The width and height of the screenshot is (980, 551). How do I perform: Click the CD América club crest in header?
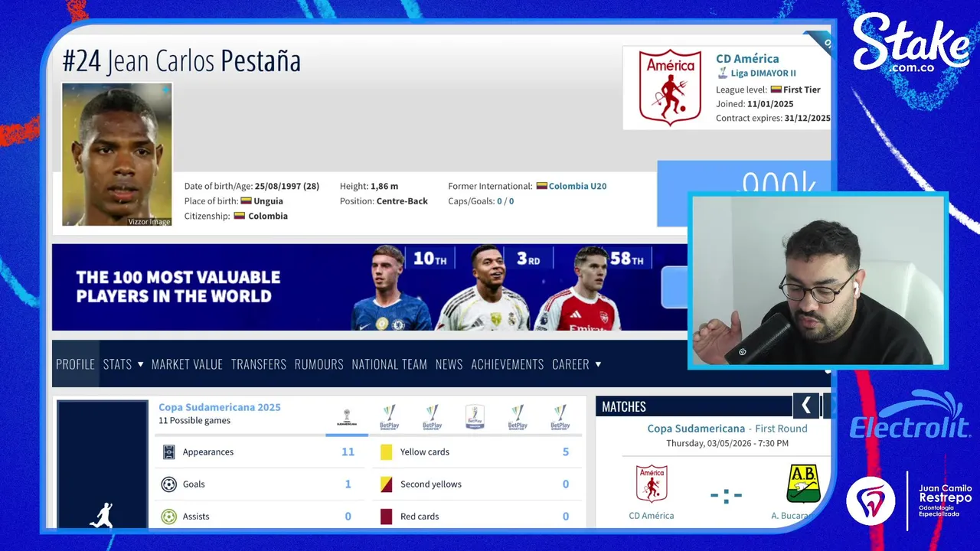click(670, 87)
